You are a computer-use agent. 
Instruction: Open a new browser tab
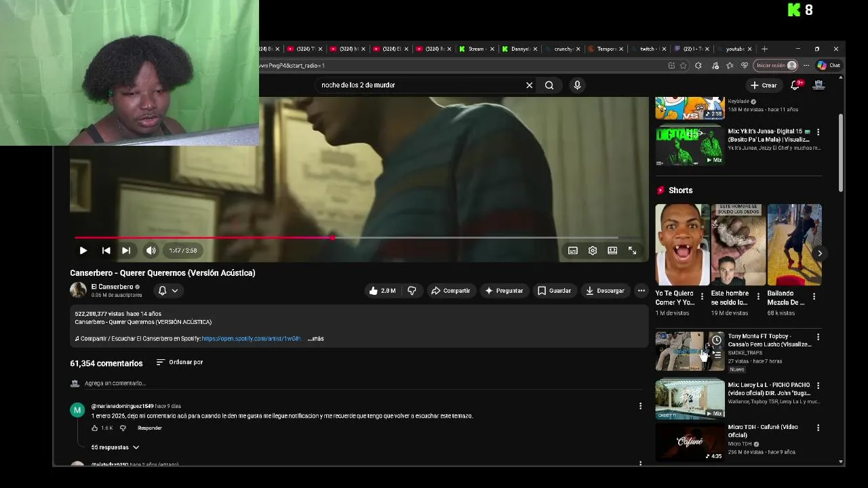pyautogui.click(x=764, y=49)
